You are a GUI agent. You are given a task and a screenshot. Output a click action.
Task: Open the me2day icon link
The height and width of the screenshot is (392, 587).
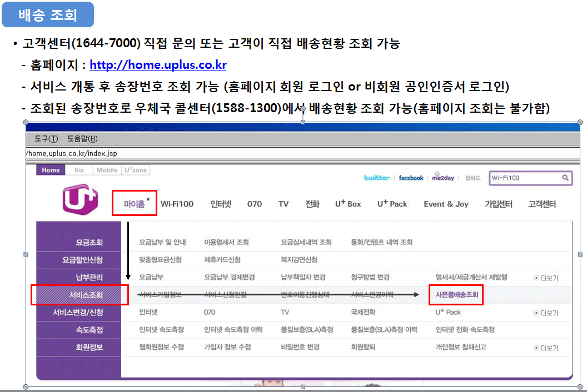(443, 178)
